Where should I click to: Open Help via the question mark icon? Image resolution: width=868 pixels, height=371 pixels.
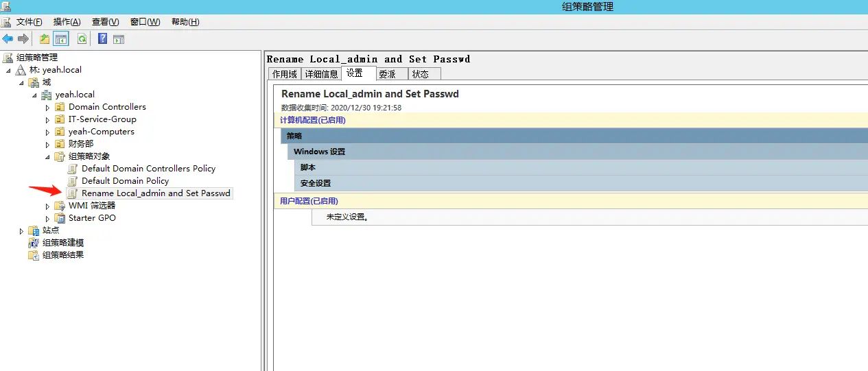[x=102, y=39]
